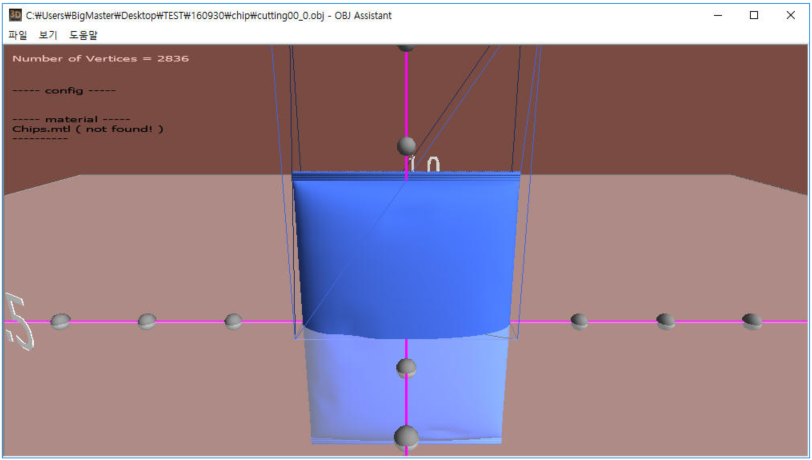Minimize the OBJ Assistant window

(717, 15)
